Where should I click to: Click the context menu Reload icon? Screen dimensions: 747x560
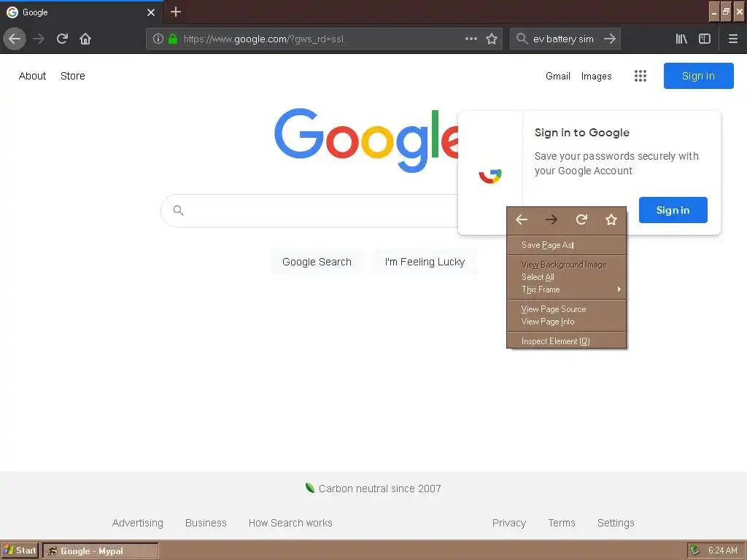click(581, 219)
